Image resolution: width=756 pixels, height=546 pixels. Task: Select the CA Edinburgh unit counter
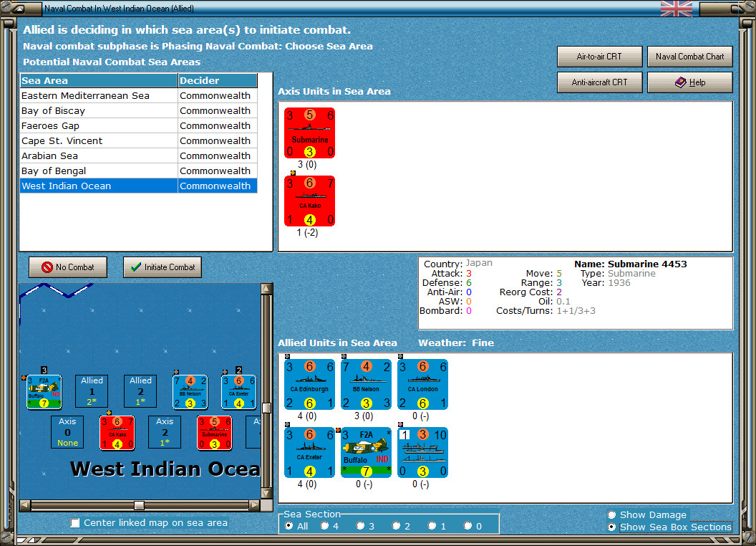pos(309,384)
